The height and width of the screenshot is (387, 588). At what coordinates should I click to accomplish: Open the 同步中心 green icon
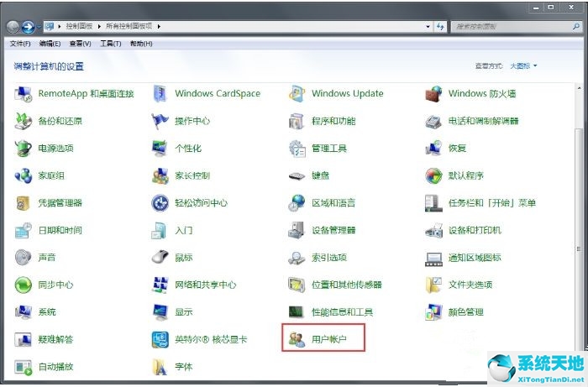click(x=24, y=285)
